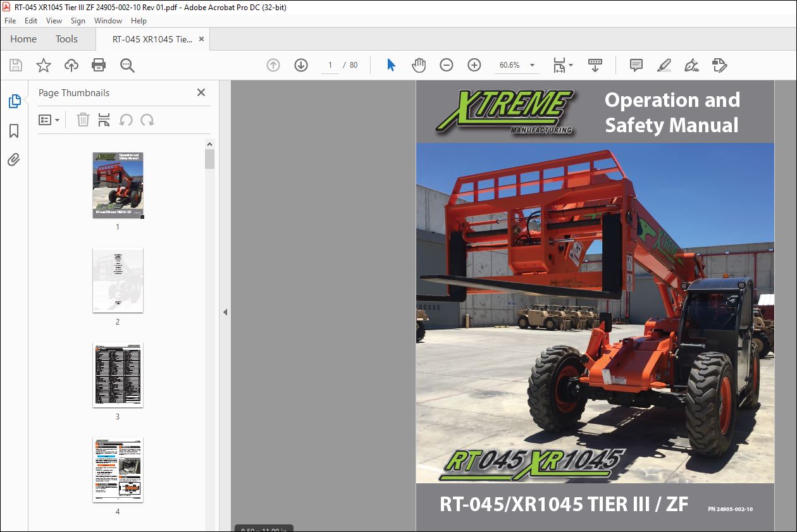Image resolution: width=797 pixels, height=532 pixels.
Task: Select the arrow selection tool
Action: point(391,65)
